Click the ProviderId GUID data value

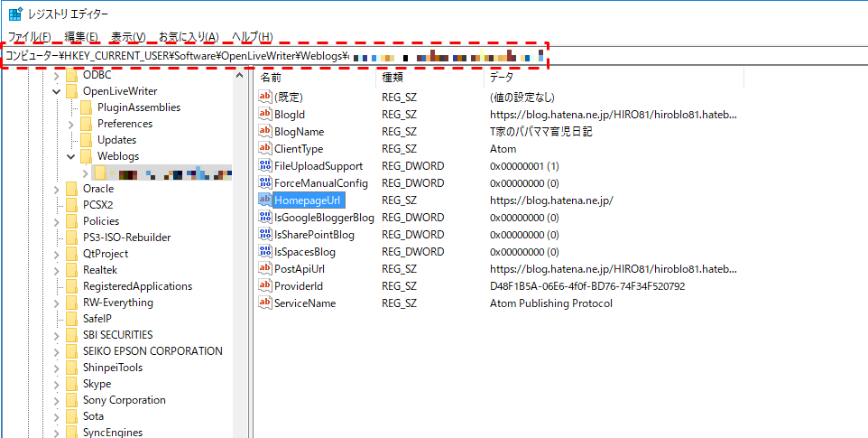588,286
